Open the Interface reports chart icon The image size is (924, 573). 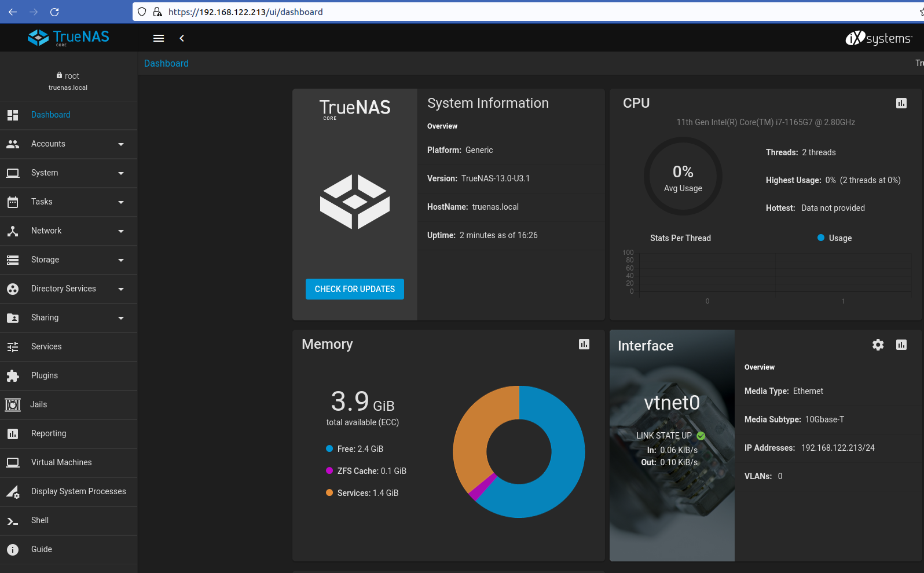click(901, 345)
